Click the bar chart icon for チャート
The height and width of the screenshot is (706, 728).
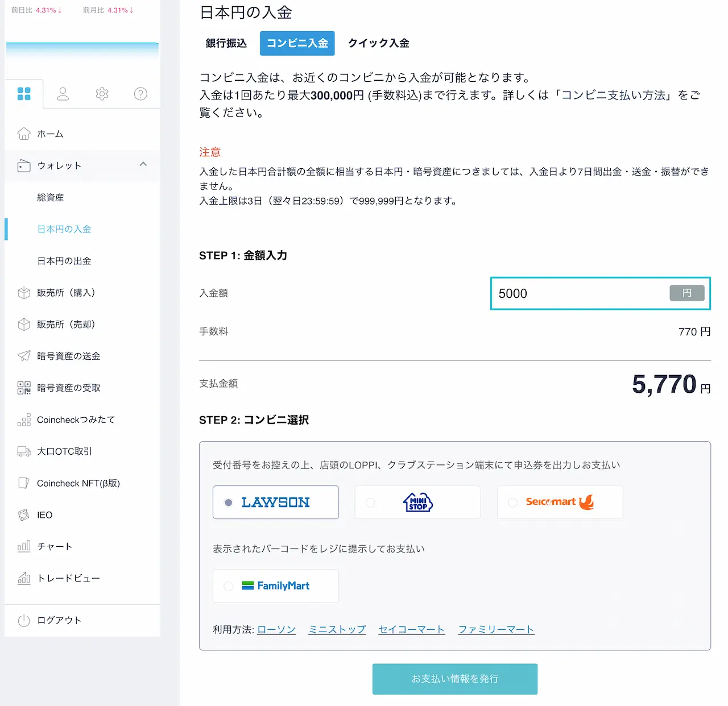click(x=24, y=546)
